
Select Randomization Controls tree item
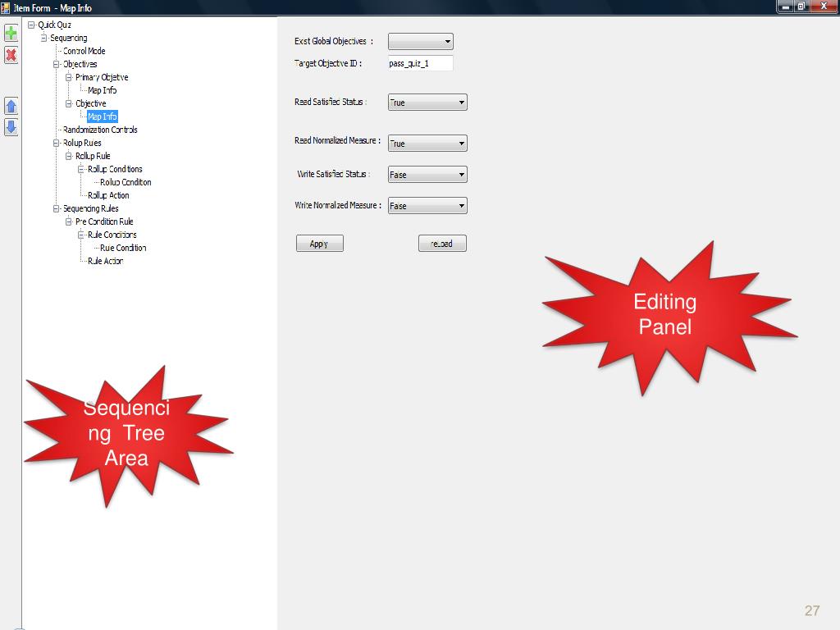click(100, 130)
